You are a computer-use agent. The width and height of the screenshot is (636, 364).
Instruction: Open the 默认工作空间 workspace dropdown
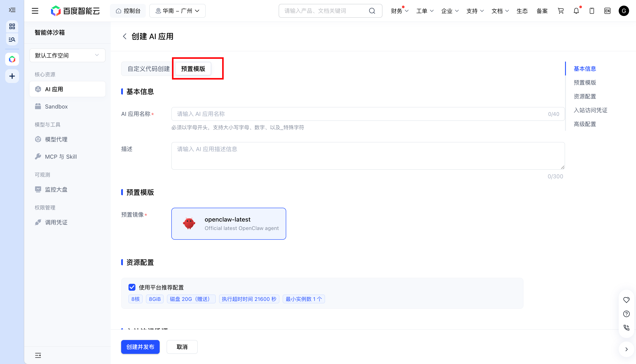coord(67,55)
